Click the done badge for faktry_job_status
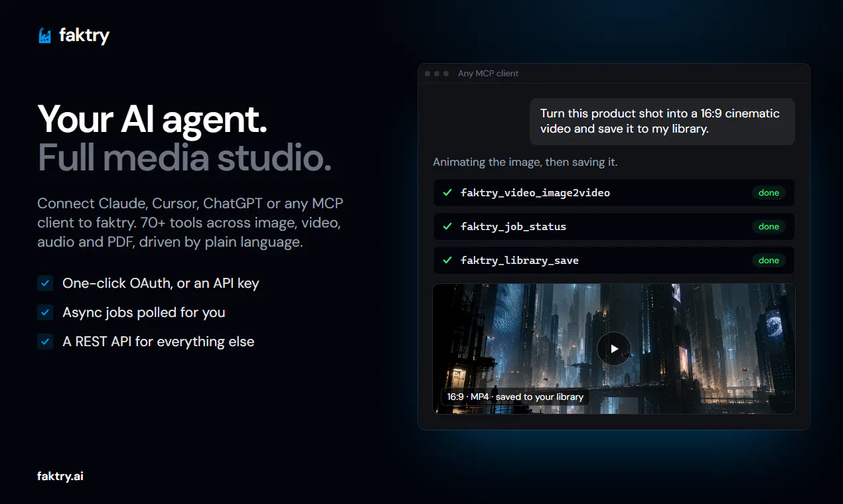This screenshot has width=843, height=504. coord(769,227)
